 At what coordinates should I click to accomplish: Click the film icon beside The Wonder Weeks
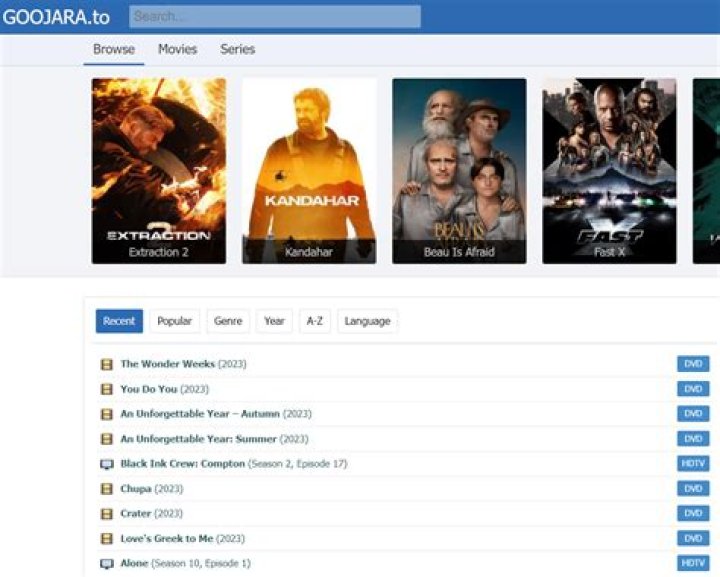(107, 364)
